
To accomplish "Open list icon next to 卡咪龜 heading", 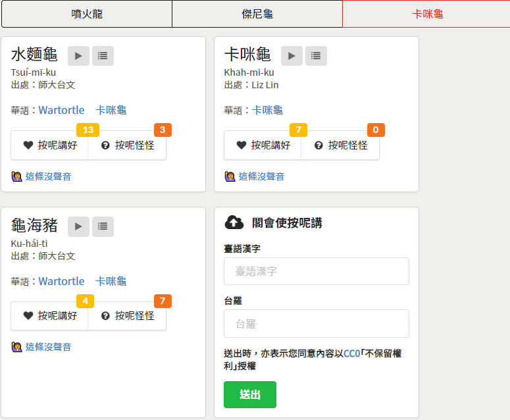I will point(316,56).
